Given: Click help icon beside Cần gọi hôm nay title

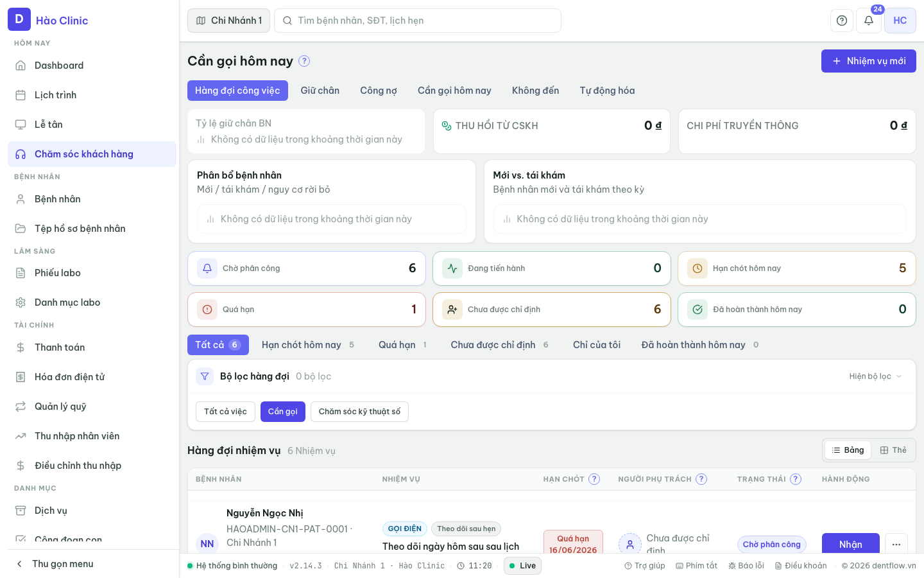Looking at the screenshot, I should click(304, 61).
